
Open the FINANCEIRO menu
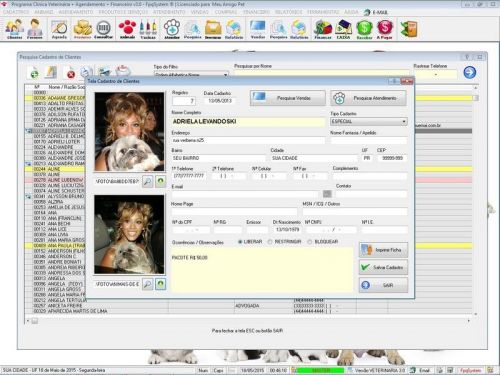pos(256,12)
